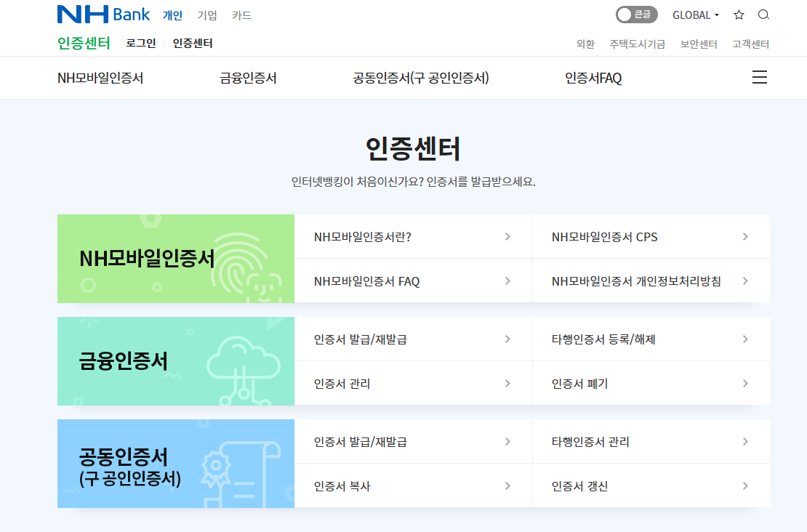Open 인증서 갱신 item
Screen dimensions: 807x532
(651, 485)
